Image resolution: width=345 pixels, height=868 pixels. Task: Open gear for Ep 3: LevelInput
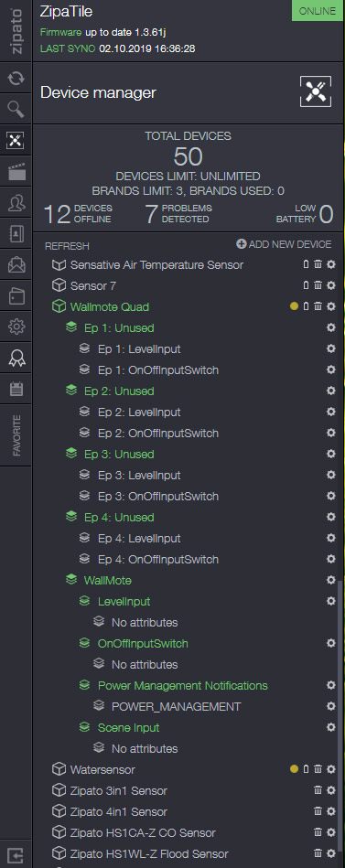[331, 475]
